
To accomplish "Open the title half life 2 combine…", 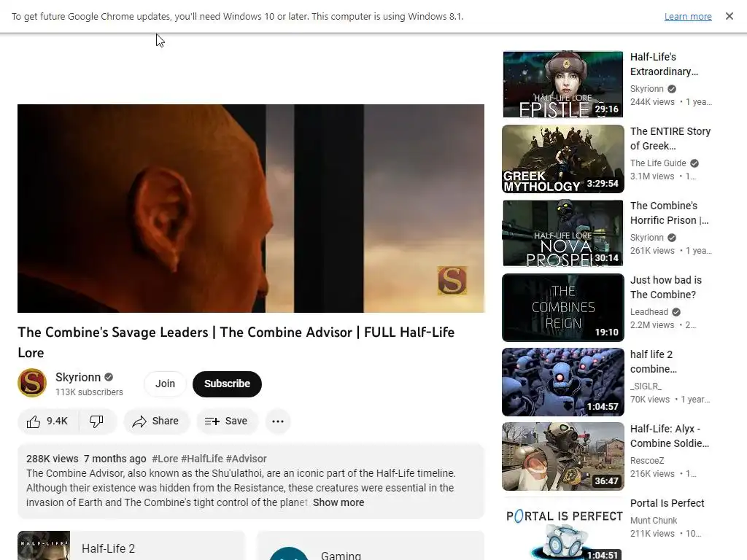I will tap(654, 362).
